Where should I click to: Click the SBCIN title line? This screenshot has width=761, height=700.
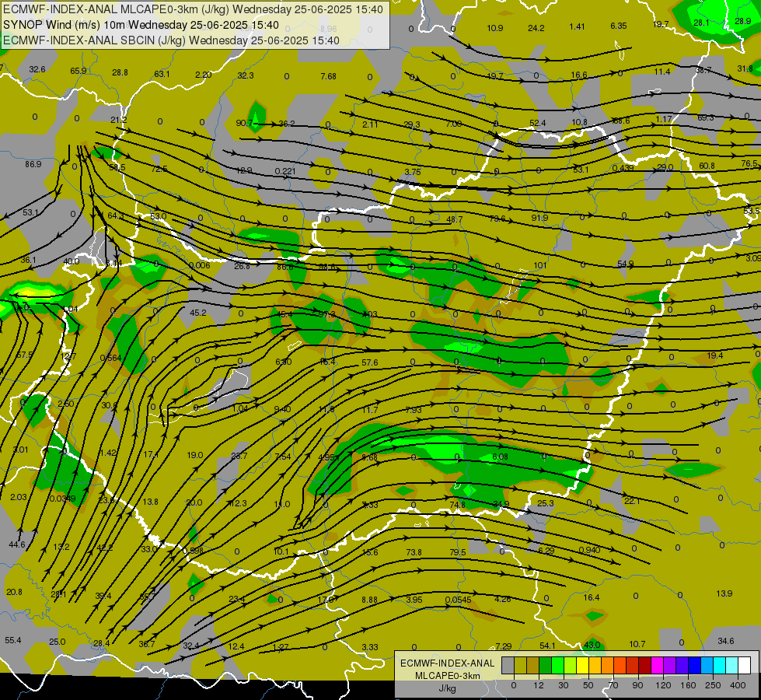tap(171, 40)
